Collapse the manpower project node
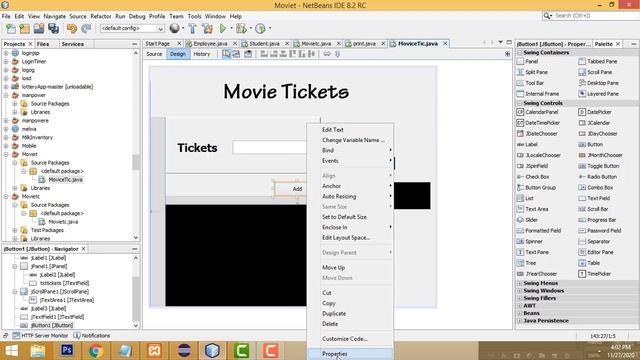This screenshot has height=360, width=640. [x=6, y=95]
